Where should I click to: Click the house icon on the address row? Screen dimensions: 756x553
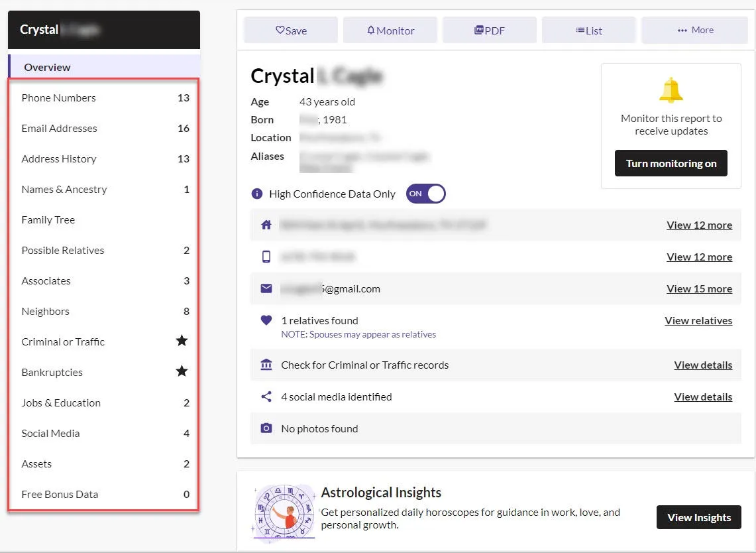coord(266,225)
